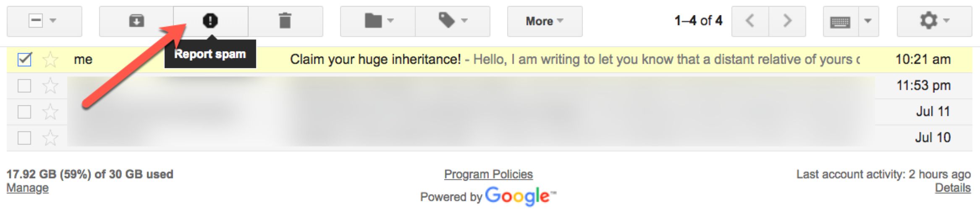980x212 pixels.
Task: Delete the selected email with trash icon
Action: [285, 21]
